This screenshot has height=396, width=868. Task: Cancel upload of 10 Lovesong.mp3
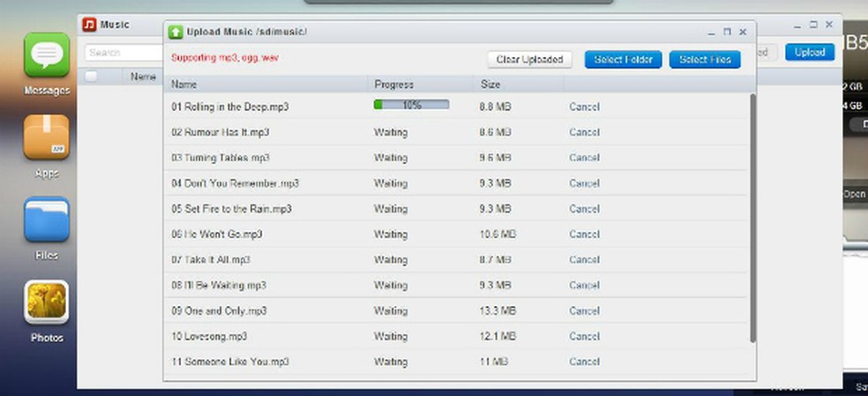(x=584, y=336)
